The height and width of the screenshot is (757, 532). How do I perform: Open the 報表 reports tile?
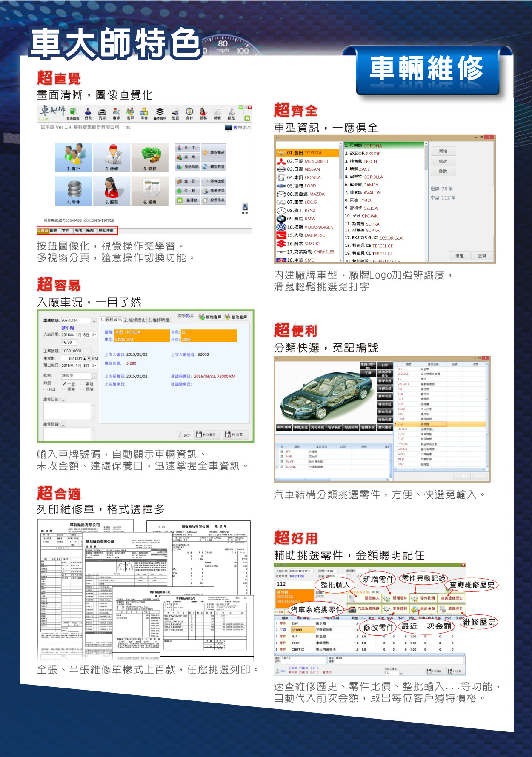pos(149,191)
